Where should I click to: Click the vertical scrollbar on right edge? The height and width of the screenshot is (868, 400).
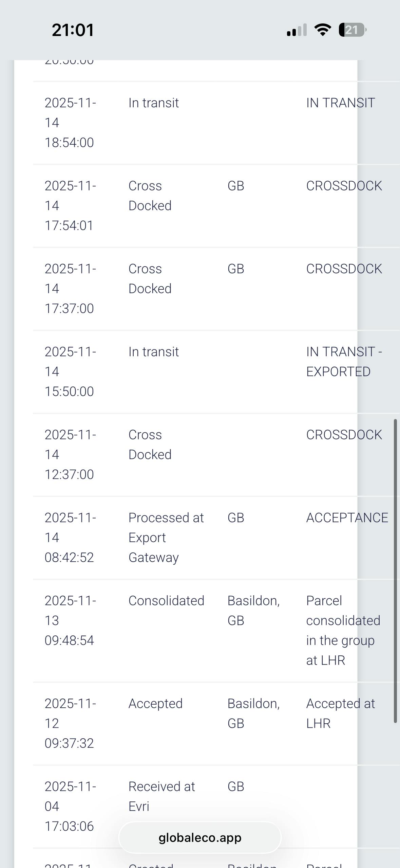(395, 571)
